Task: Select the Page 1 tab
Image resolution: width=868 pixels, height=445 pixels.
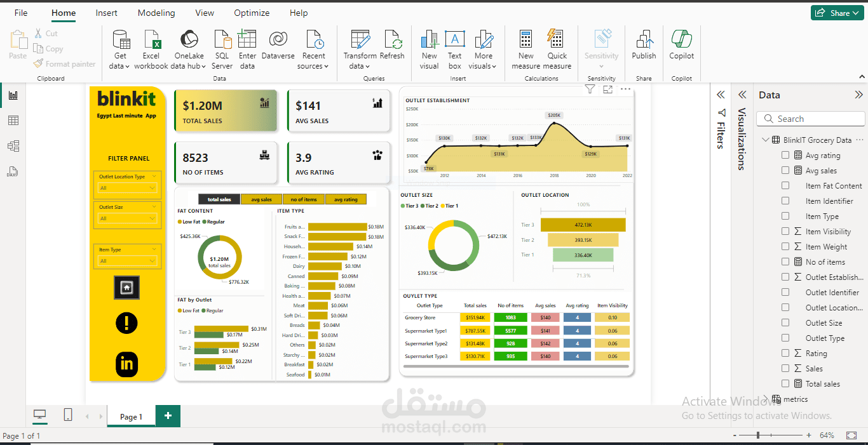Action: coord(132,416)
